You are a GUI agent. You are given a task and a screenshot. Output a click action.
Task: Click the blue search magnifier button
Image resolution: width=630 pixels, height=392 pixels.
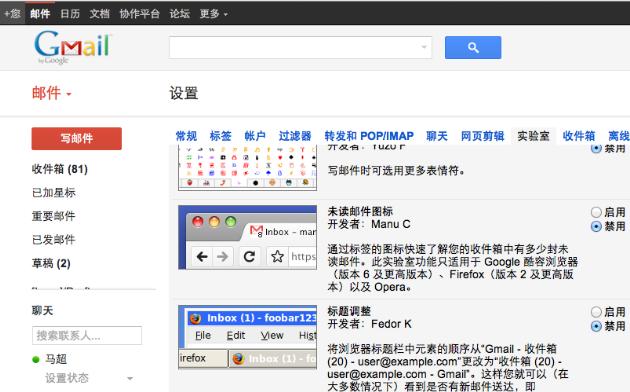tap(473, 47)
